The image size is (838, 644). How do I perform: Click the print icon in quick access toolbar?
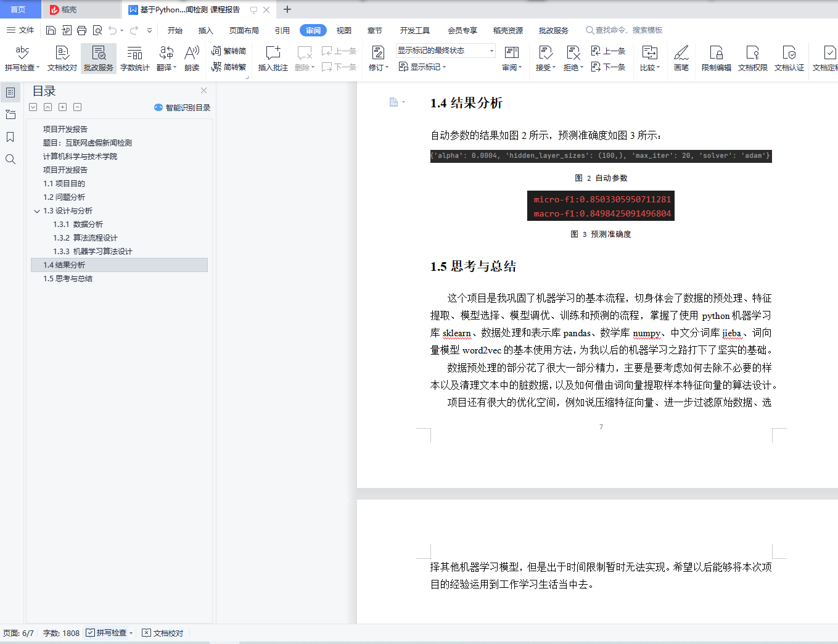point(81,30)
